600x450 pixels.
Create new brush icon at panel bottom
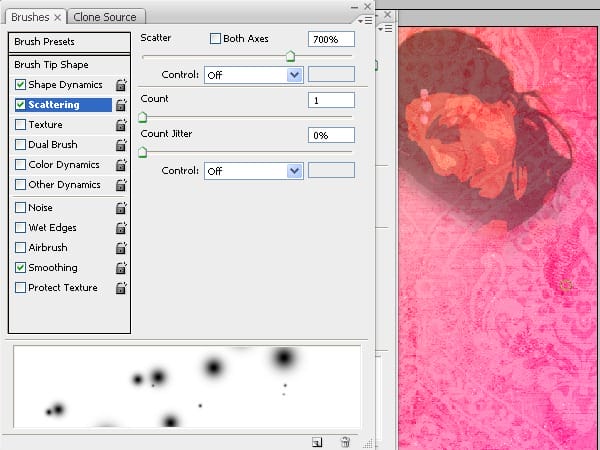pos(317,442)
